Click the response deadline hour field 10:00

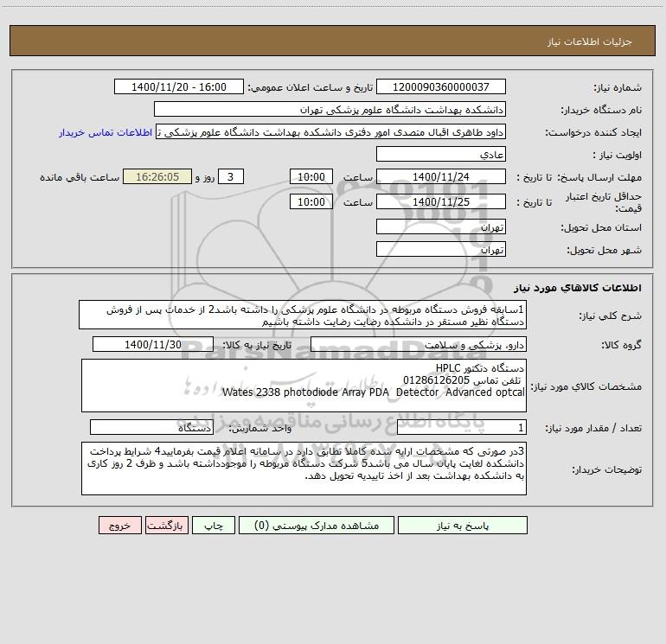[x=311, y=176]
